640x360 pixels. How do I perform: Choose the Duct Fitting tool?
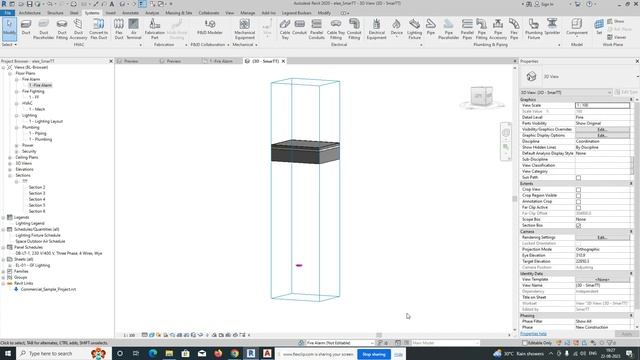(62, 29)
